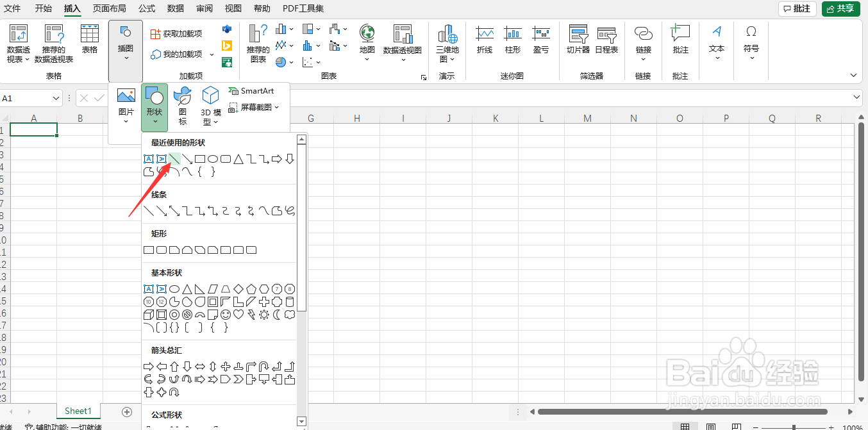Viewport: 868px width, 430px height.
Task: Switch to the File (文件) tab
Action: 12,8
